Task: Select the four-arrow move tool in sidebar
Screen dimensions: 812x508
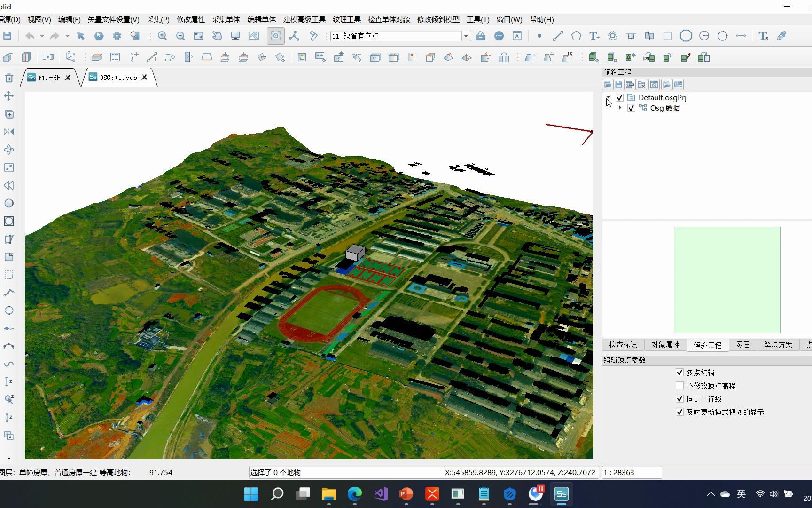Action: coord(9,96)
